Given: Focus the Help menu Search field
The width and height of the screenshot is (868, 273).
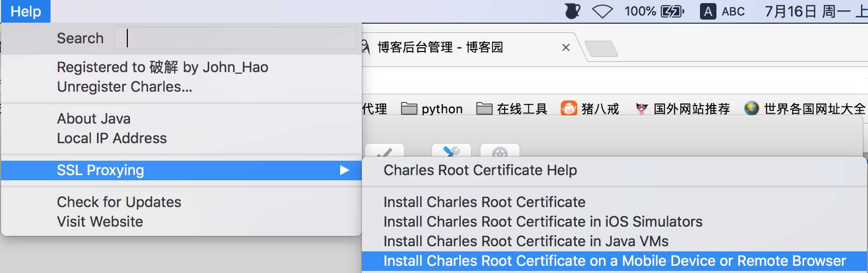Looking at the screenshot, I should 235,38.
